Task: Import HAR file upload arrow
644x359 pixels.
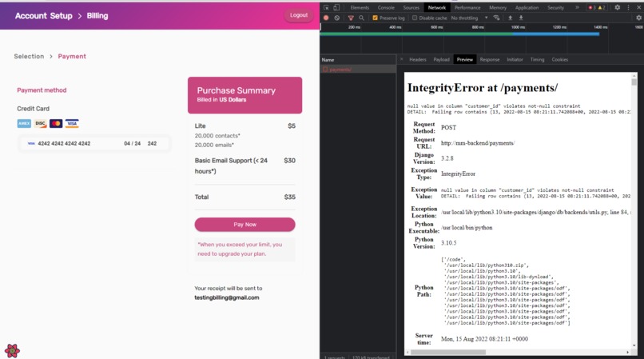Action: click(x=510, y=18)
